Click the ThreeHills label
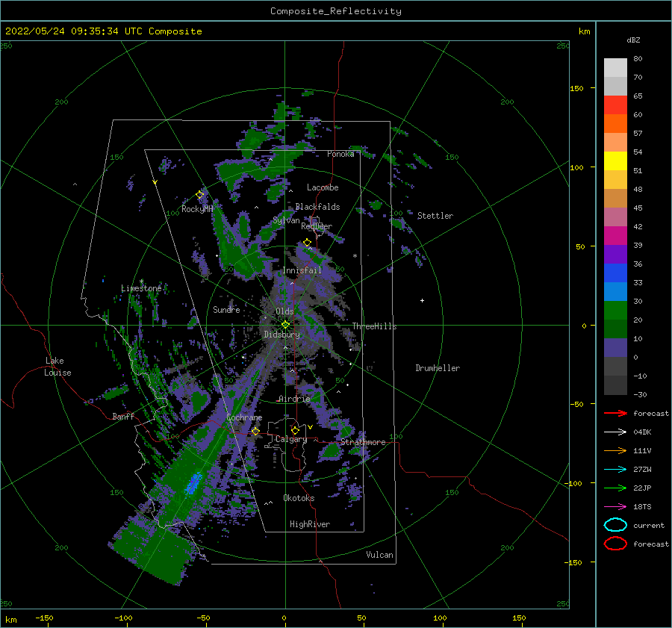The height and width of the screenshot is (628, 672). 375,326
